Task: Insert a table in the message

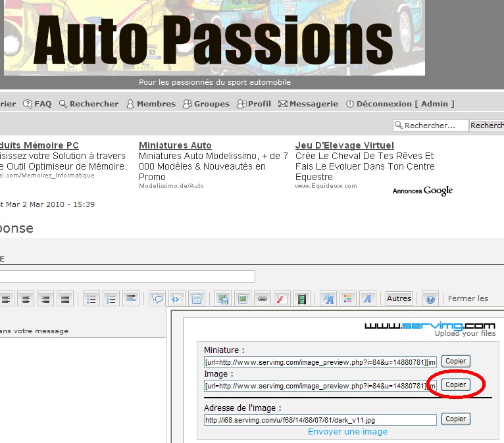Action: coord(197,299)
